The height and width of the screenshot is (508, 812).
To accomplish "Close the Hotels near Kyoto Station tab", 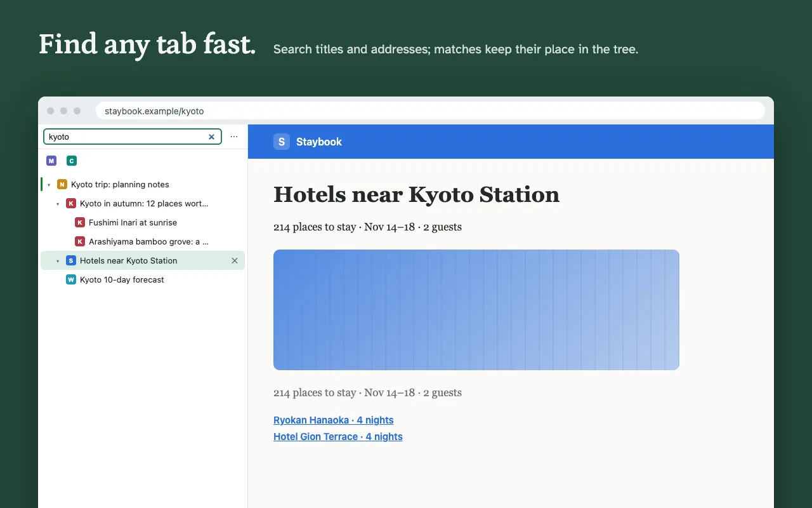I will [235, 260].
